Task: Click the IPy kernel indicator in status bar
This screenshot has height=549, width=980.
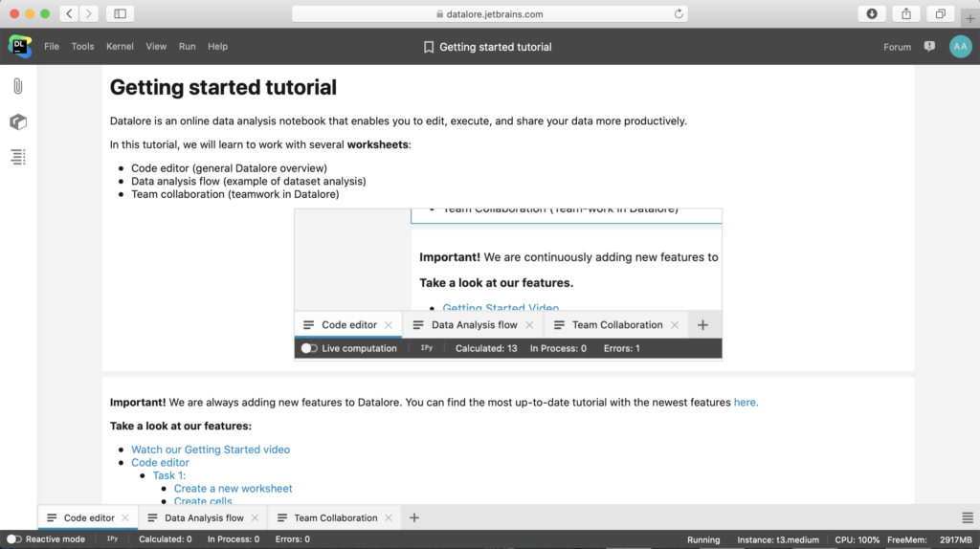Action: point(113,539)
